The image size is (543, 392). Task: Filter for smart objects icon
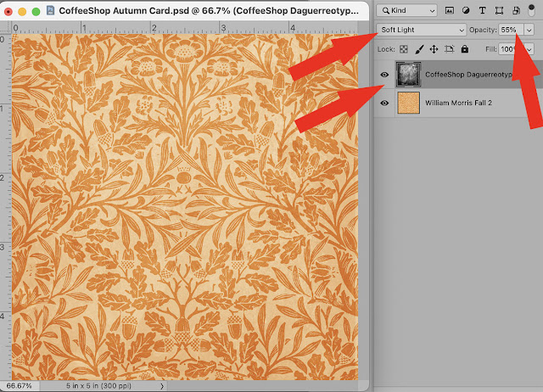[x=516, y=11]
